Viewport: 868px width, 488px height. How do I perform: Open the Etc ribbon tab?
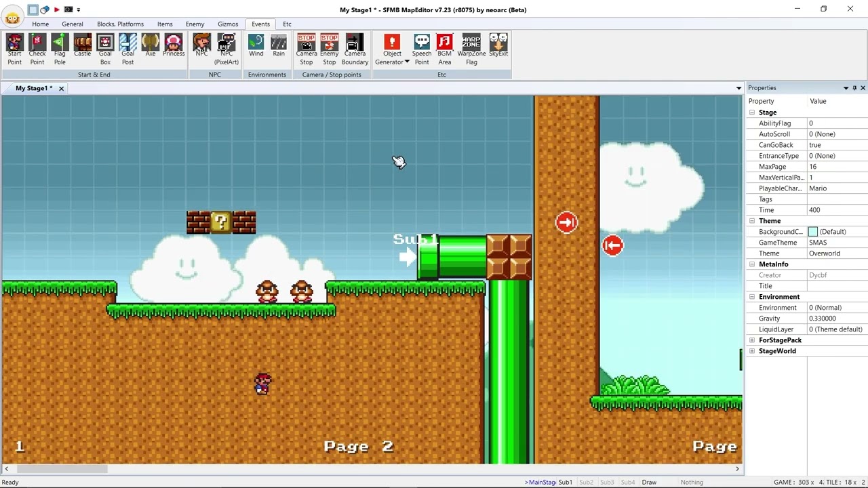tap(287, 24)
